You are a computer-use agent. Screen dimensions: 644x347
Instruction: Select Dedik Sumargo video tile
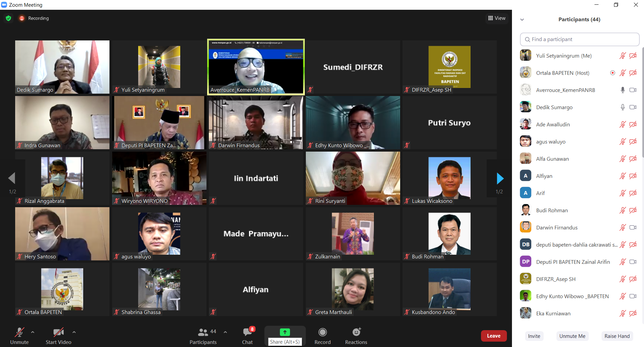click(62, 67)
